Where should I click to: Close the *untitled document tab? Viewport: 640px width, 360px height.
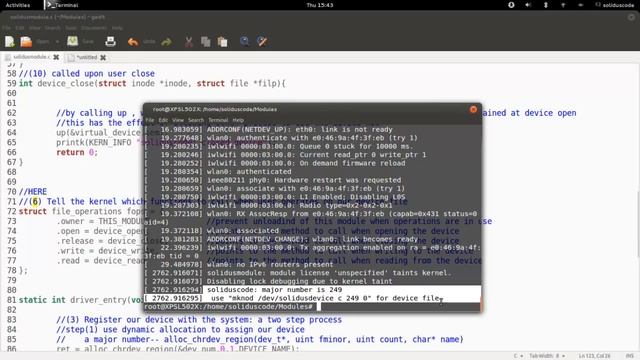[103, 58]
